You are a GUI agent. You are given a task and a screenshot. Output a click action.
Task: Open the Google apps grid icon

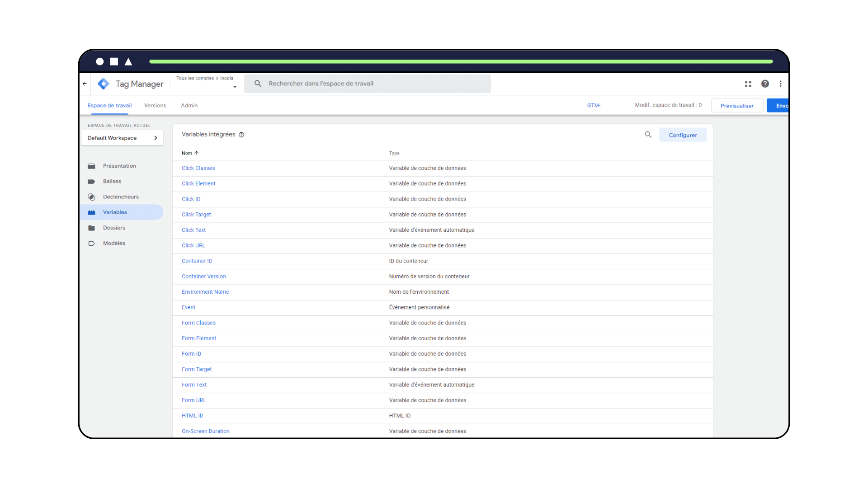[748, 84]
